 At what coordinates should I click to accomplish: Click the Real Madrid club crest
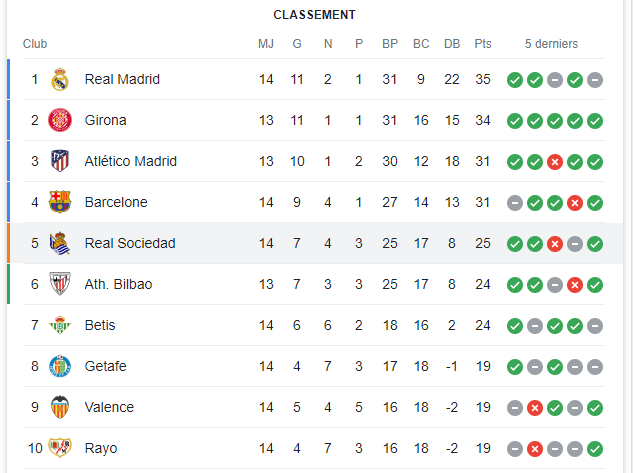click(60, 79)
